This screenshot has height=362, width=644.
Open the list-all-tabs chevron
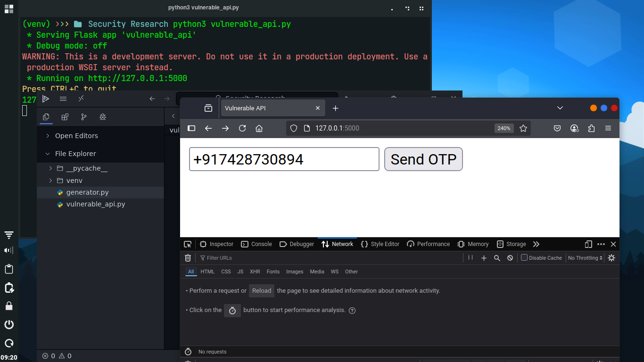point(560,107)
